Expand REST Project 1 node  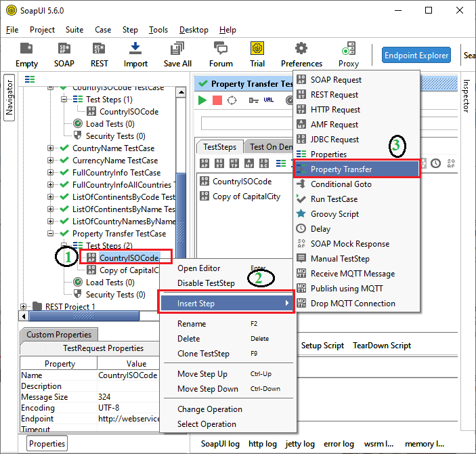24,306
